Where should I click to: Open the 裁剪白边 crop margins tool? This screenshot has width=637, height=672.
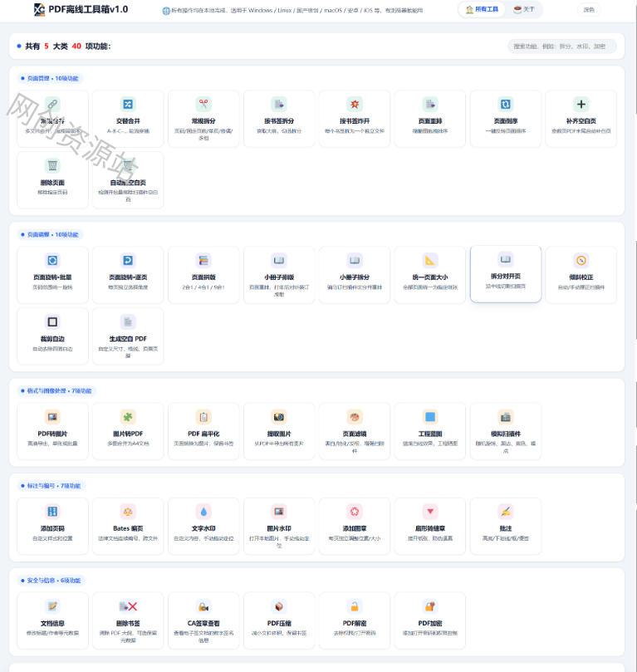click(x=52, y=336)
